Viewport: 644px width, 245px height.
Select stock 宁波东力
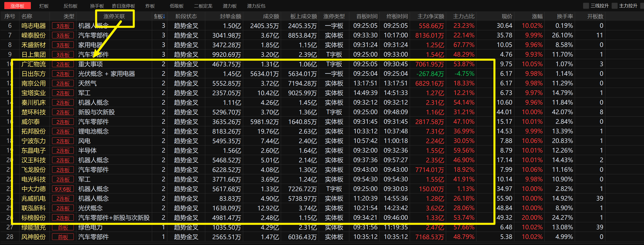click(34, 141)
